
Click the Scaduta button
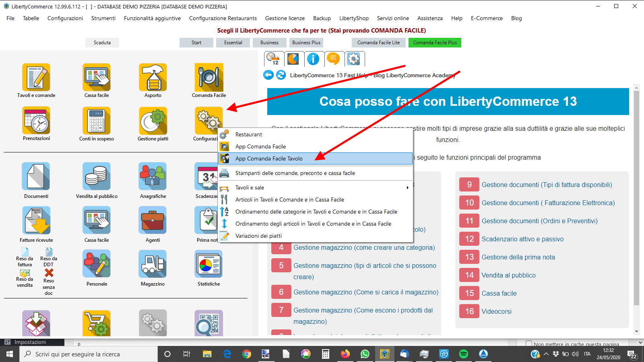(x=102, y=43)
